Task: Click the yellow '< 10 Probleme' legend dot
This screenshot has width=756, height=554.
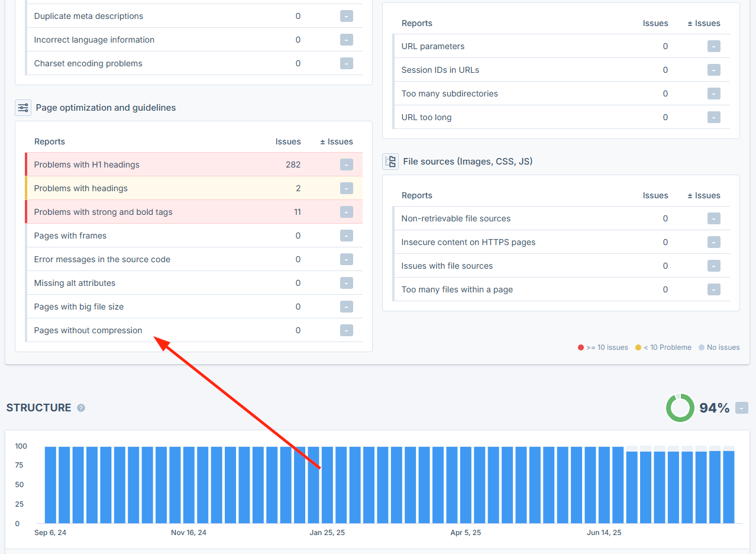Action: 639,347
